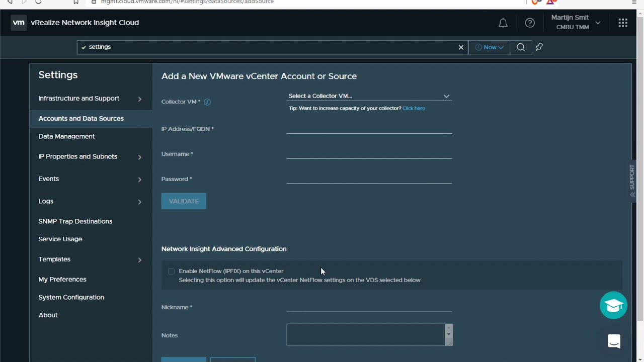Open the Now time range dropdown
The image size is (644, 362).
point(489,47)
